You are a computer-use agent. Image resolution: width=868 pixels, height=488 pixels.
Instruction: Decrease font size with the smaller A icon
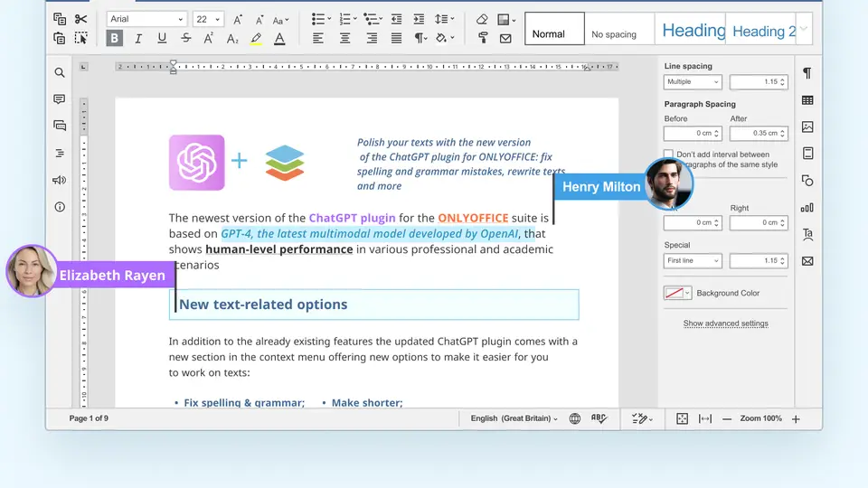(259, 20)
